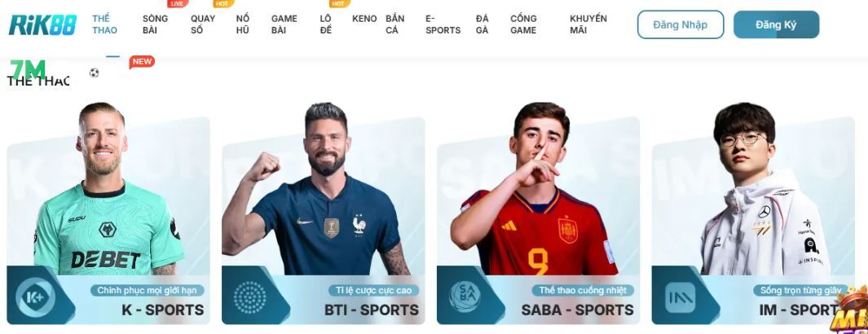Click the red NEW badge

[142, 62]
